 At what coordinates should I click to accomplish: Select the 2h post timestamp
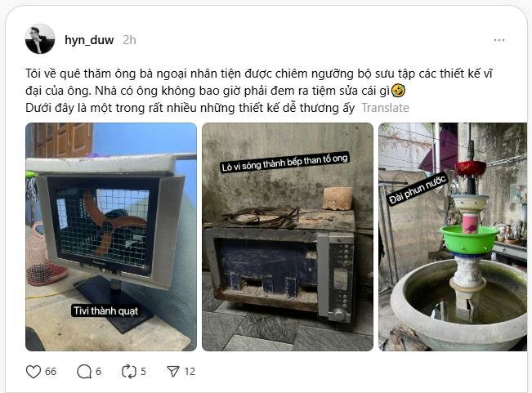[129, 40]
